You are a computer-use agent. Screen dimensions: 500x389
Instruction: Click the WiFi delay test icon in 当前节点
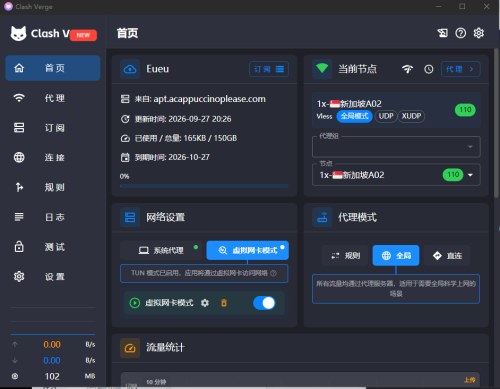pos(407,69)
